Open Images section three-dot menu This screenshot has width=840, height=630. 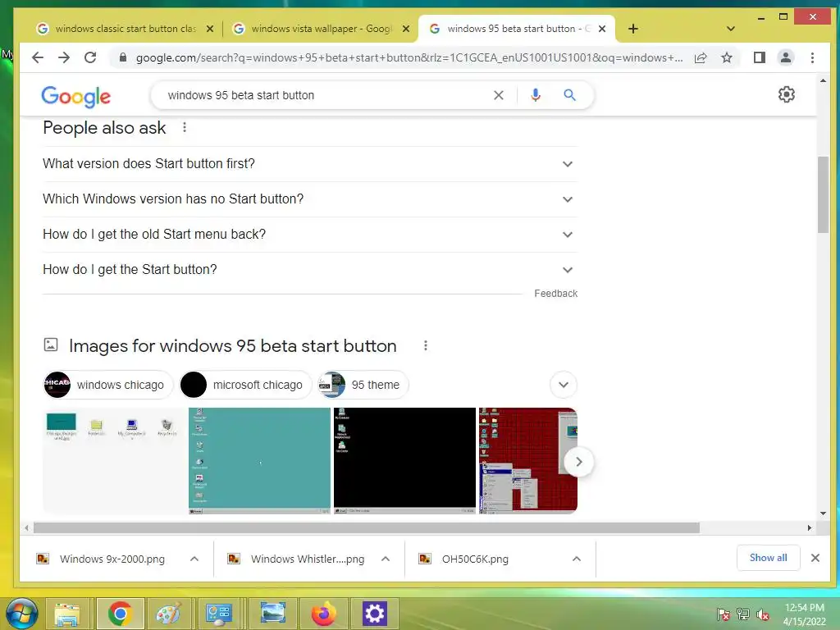tap(426, 345)
